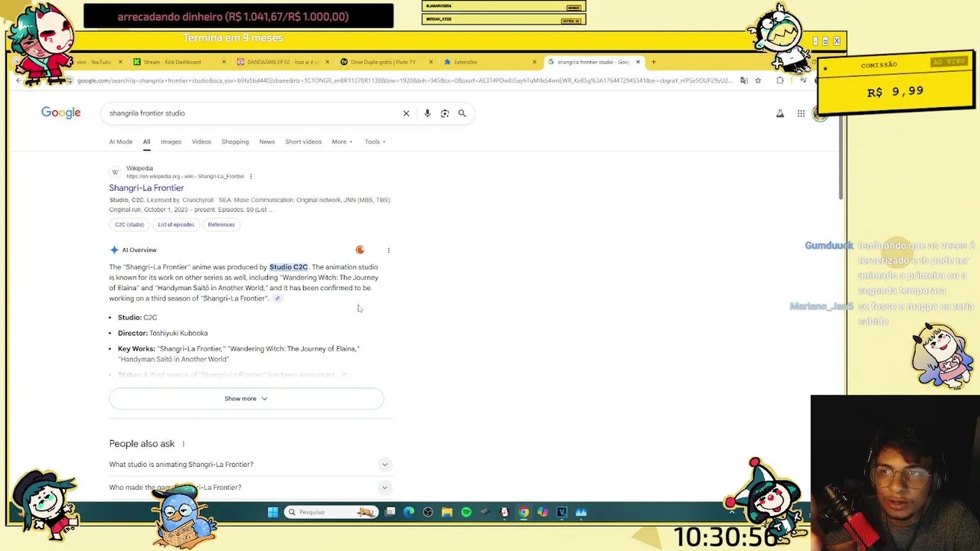Screen dimensions: 980x551
Task: Open Shangri-La Frontier Wikipedia result
Action: [146, 188]
